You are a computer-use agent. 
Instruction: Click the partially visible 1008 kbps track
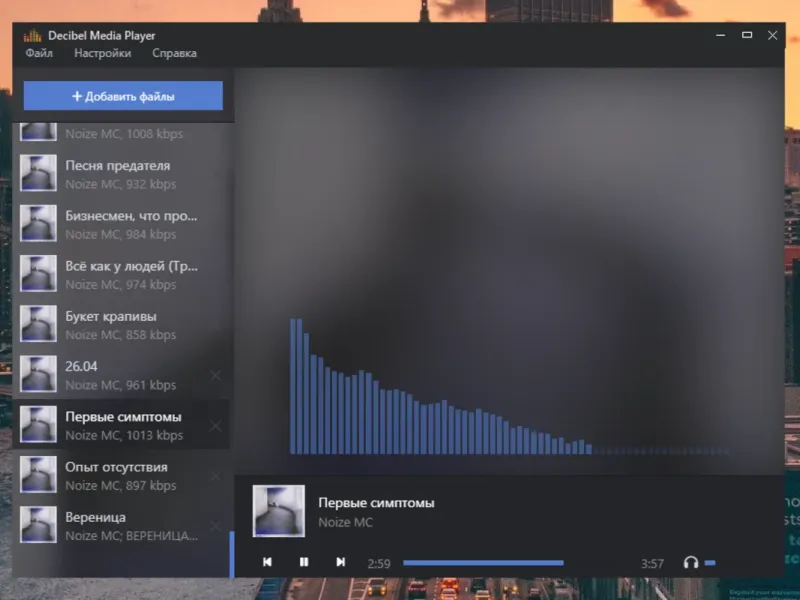pos(121,134)
